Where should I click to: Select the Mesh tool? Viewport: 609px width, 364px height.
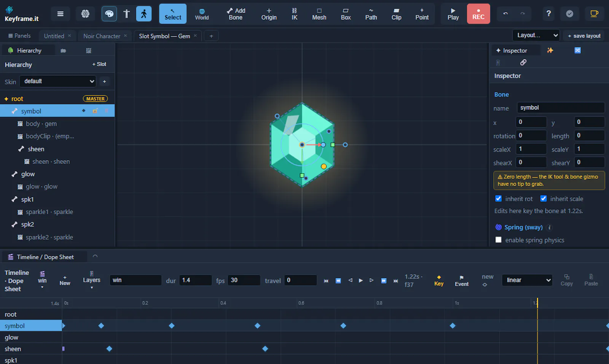point(319,14)
